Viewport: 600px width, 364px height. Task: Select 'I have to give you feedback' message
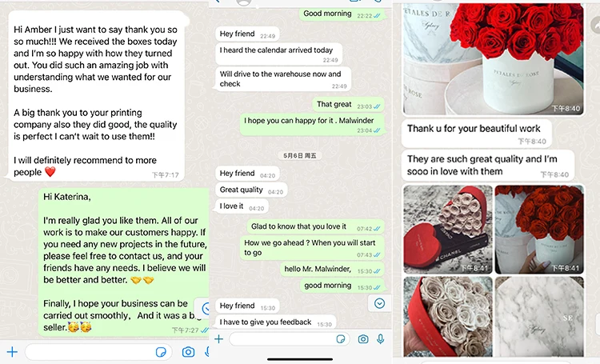[x=276, y=322]
